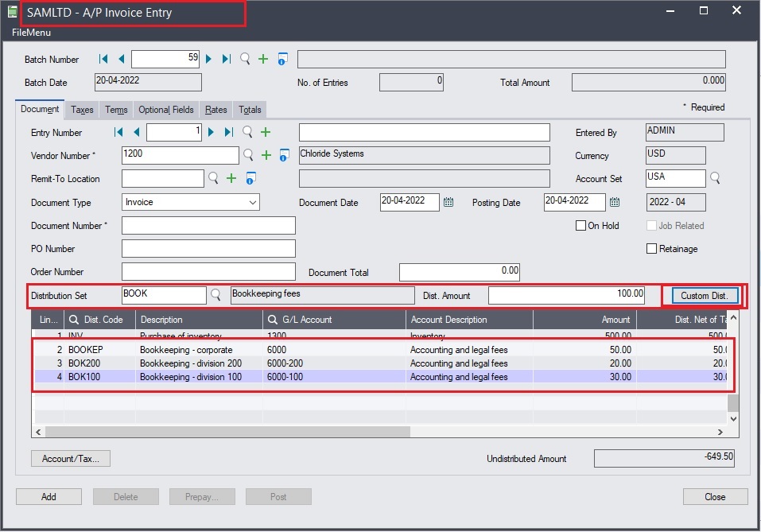Viewport: 761px width, 532px height.
Task: Click grid horizontal scrollbar right arrow
Action: coord(720,432)
